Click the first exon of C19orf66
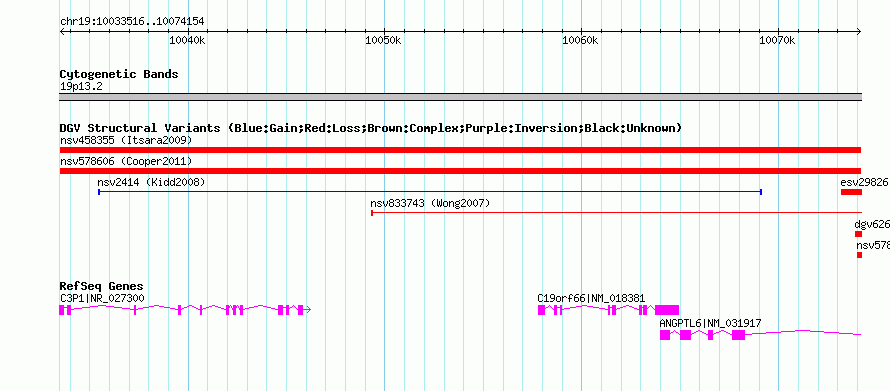Image resolution: width=890 pixels, height=391 pixels. click(541, 310)
